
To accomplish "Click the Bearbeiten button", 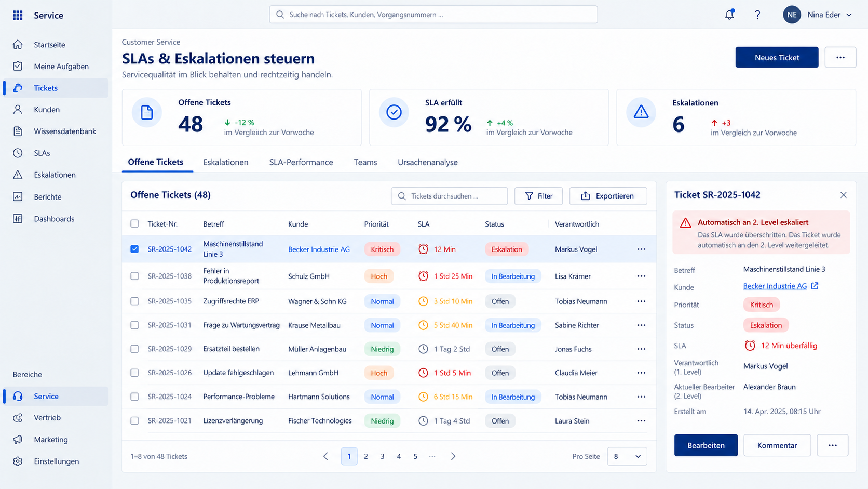I will (x=706, y=445).
